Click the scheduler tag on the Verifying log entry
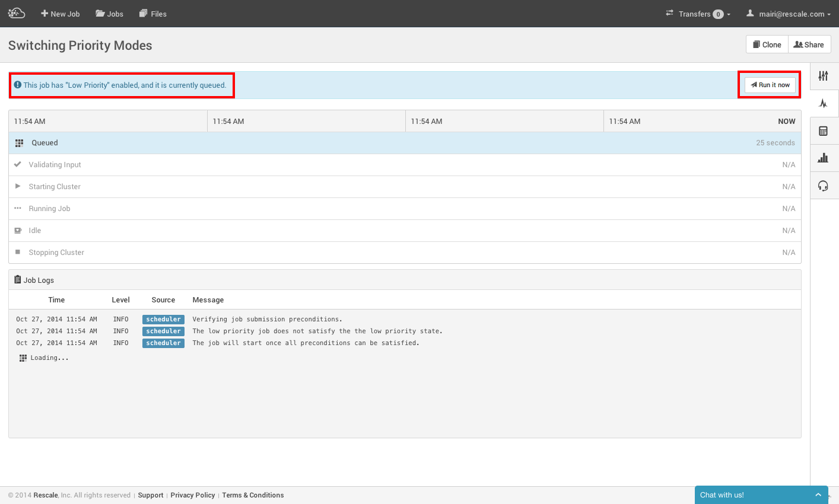 [x=163, y=320]
